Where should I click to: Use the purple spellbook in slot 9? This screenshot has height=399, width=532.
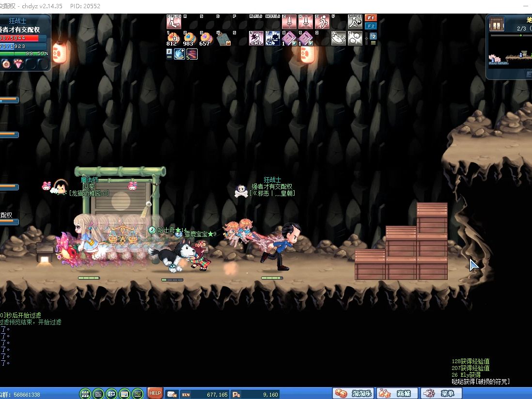[x=305, y=38]
